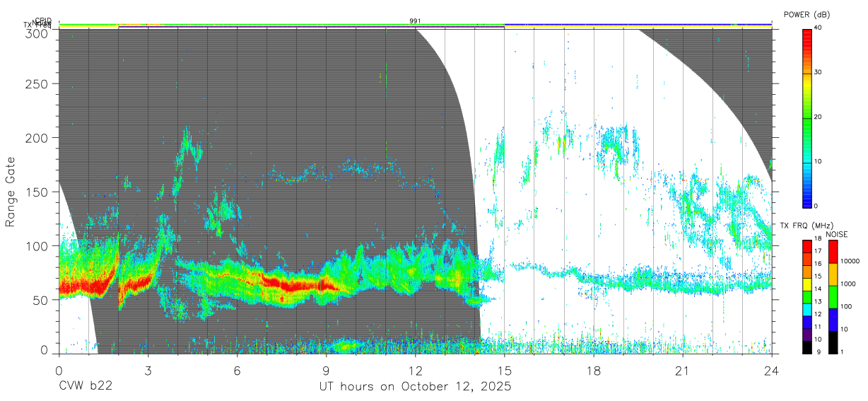This screenshot has width=868, height=401.
Task: Click the 11 label in TX FRQ legend
Action: (818, 327)
